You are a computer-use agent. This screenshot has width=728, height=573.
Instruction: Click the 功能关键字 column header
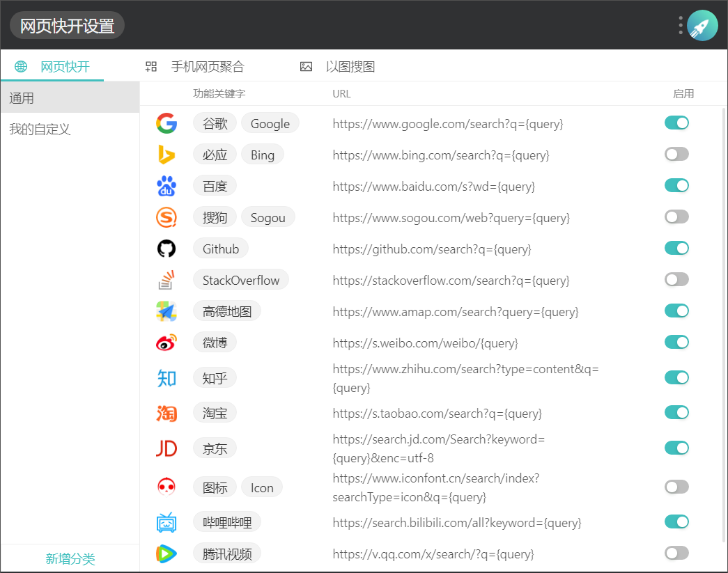point(219,94)
